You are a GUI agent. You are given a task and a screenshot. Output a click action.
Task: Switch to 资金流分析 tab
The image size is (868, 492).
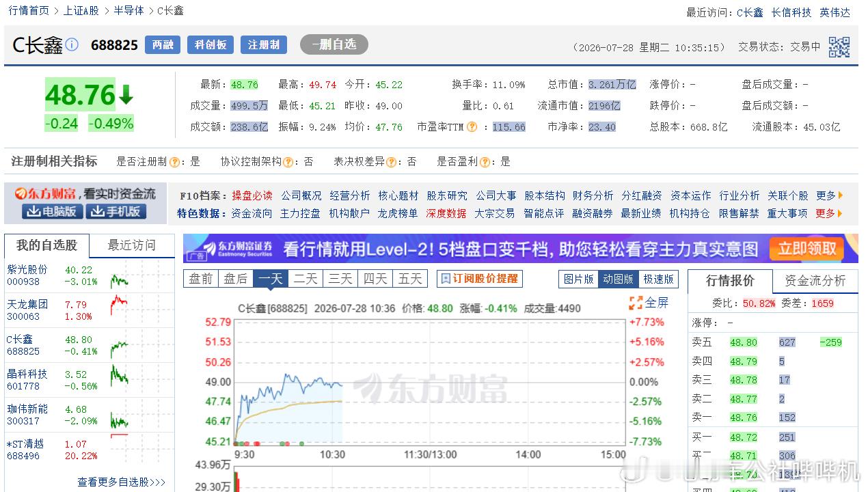click(815, 281)
